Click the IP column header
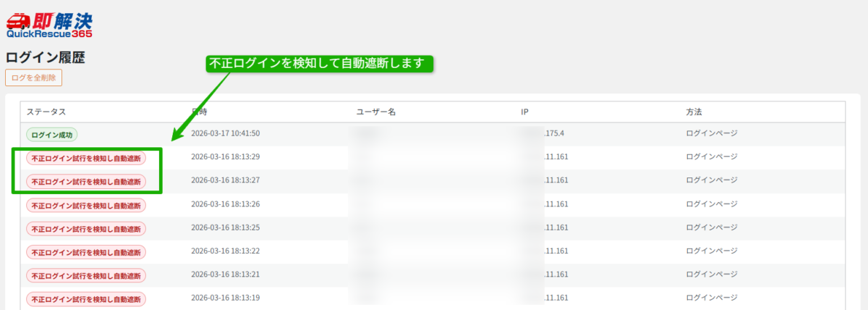 [x=525, y=112]
